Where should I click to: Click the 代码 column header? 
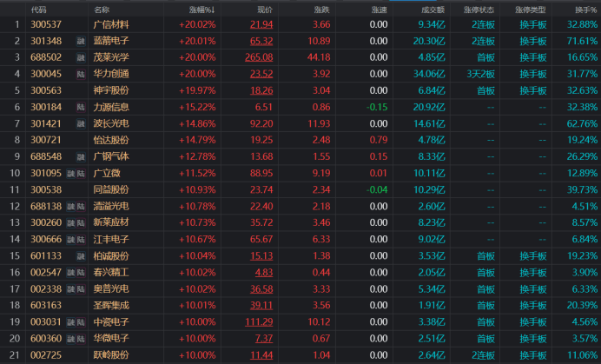click(39, 8)
